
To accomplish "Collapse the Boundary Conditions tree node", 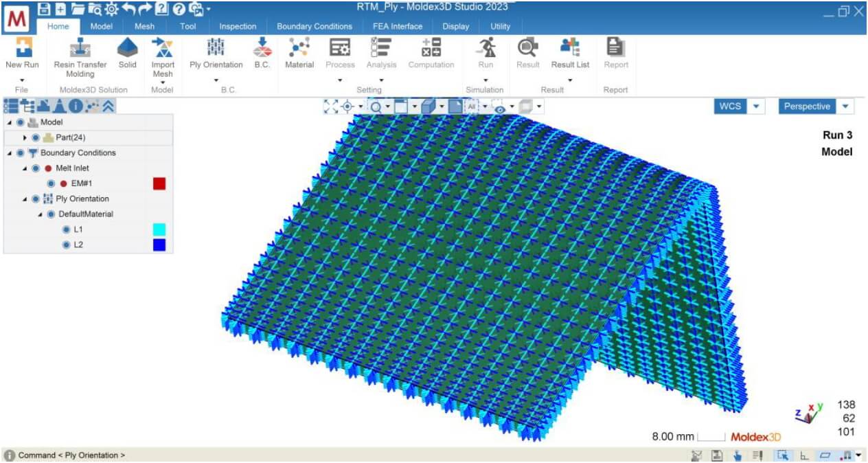I will (10, 153).
